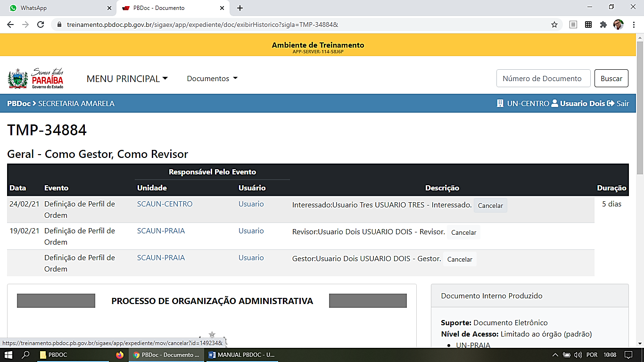Viewport: 644px width, 362px height.
Task: Click the Windows Start button
Action: [x=8, y=355]
